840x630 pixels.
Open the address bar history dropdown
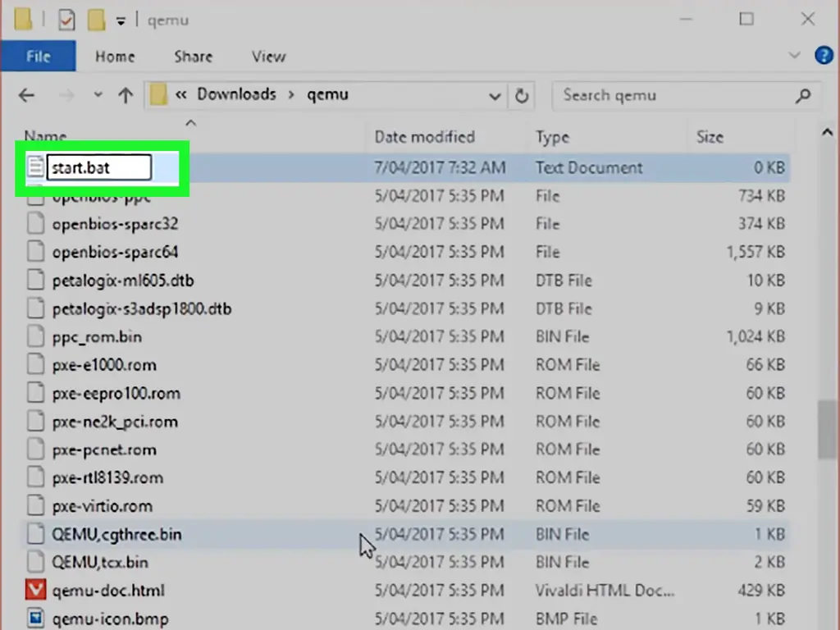coord(495,97)
